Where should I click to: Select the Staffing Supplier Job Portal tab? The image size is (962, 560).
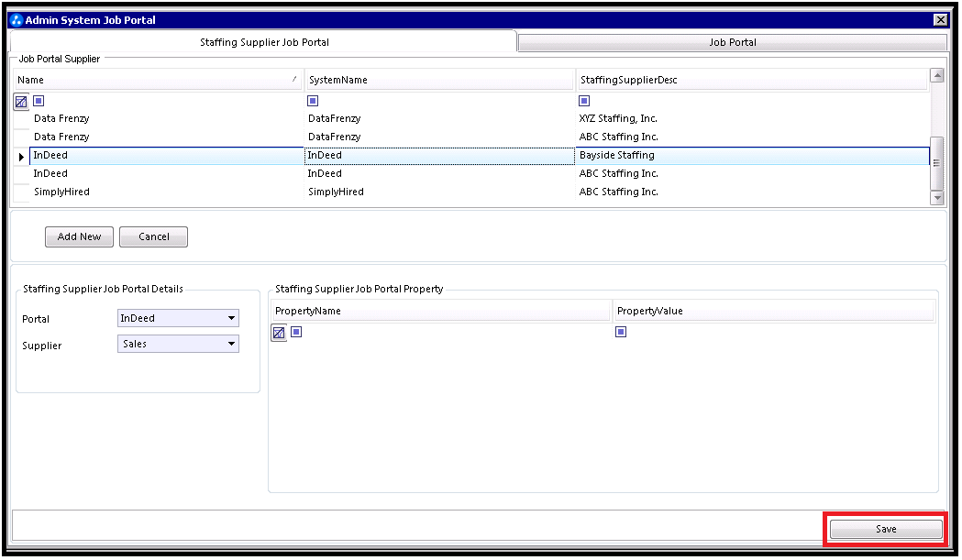(264, 42)
